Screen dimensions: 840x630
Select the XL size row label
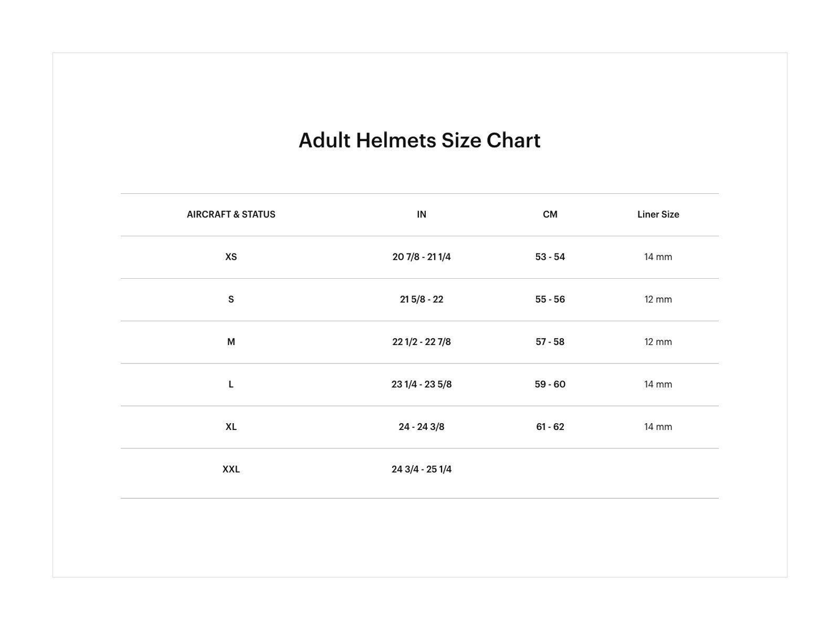click(231, 427)
